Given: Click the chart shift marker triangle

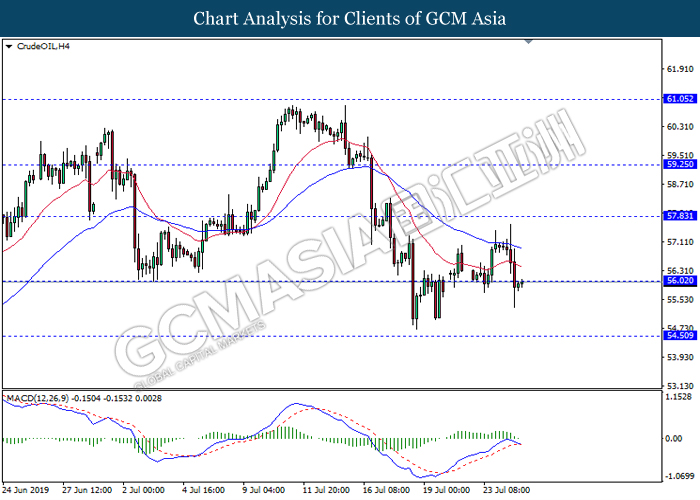Looking at the screenshot, I should click(x=528, y=42).
